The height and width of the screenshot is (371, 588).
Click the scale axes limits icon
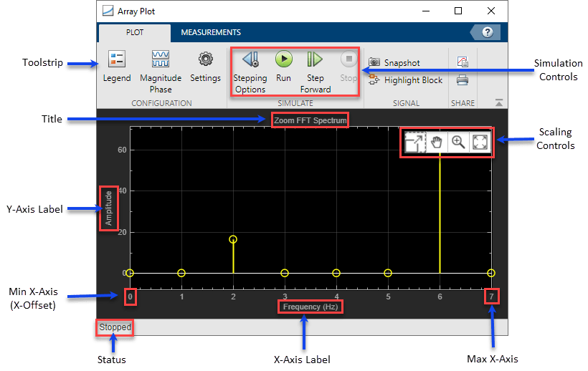tap(480, 143)
